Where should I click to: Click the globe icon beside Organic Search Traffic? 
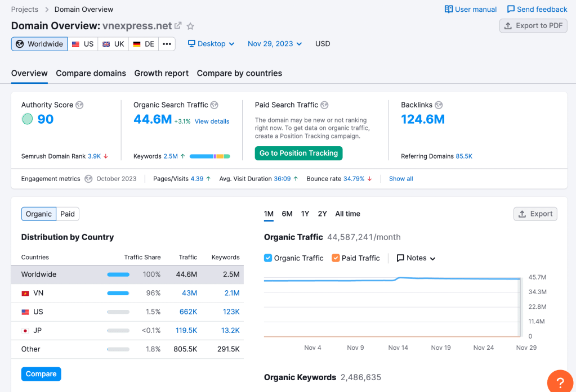[x=215, y=105]
